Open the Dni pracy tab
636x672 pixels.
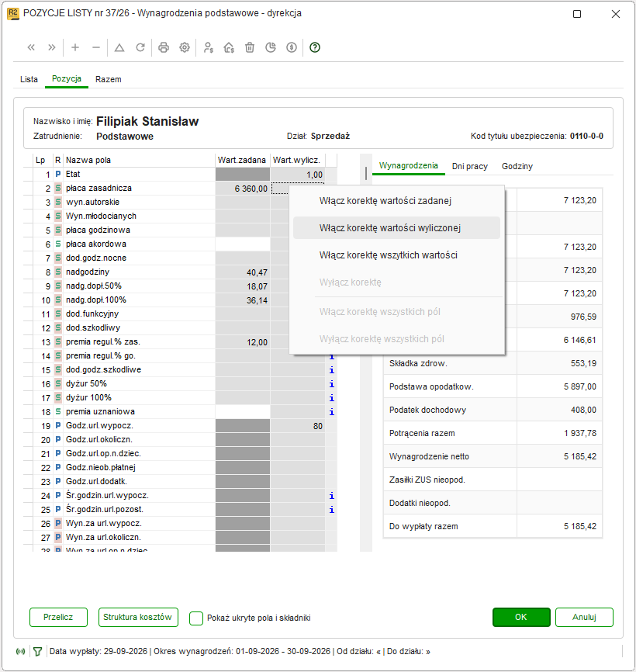coord(470,166)
